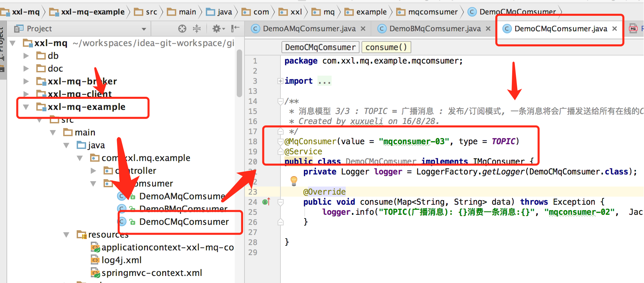
Task: Click the Project panel vertical scrollbar
Action: point(239,73)
